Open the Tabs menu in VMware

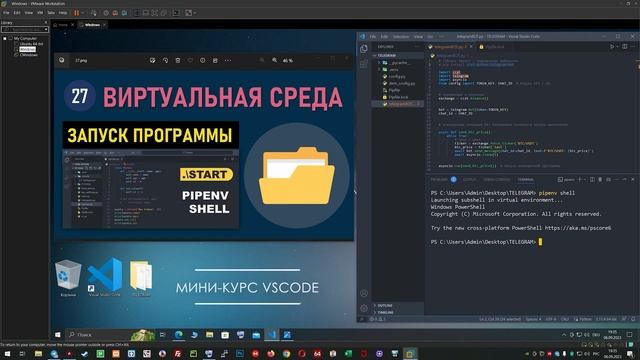pyautogui.click(x=51, y=13)
